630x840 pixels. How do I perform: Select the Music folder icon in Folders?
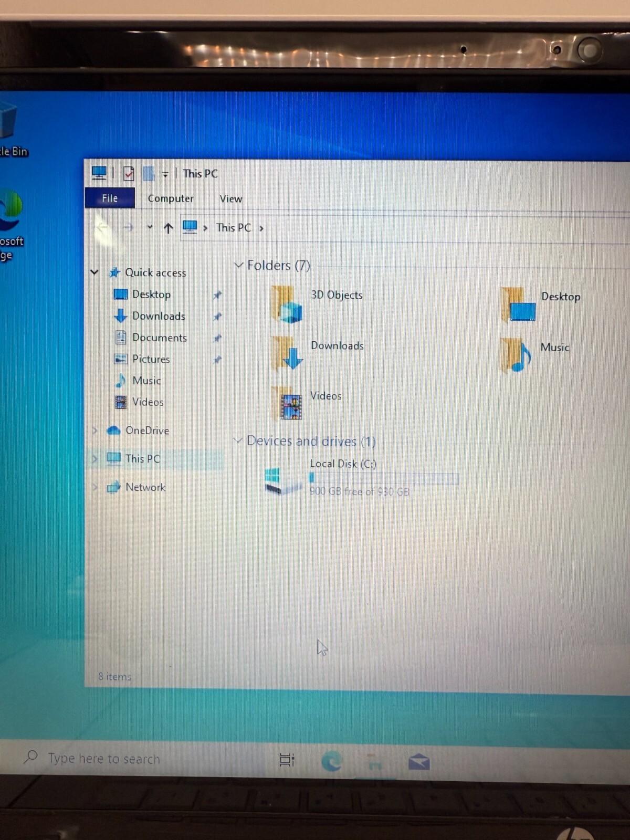coord(516,355)
